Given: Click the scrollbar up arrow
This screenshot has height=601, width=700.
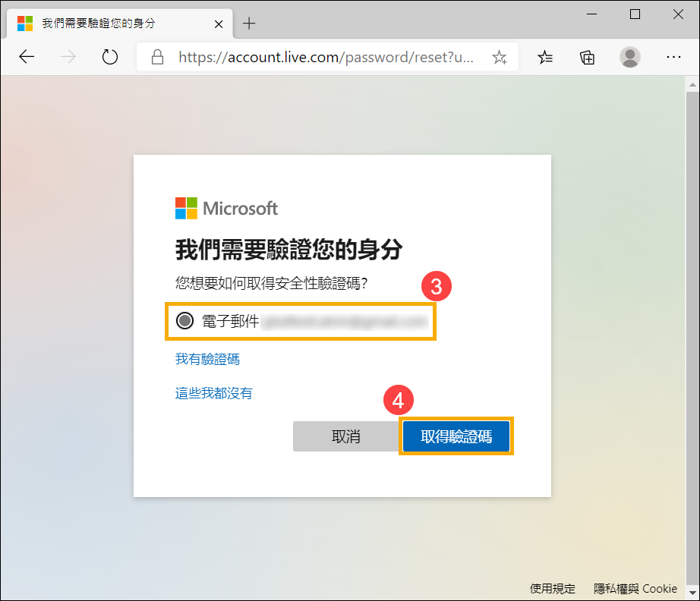Looking at the screenshot, I should click(x=692, y=84).
